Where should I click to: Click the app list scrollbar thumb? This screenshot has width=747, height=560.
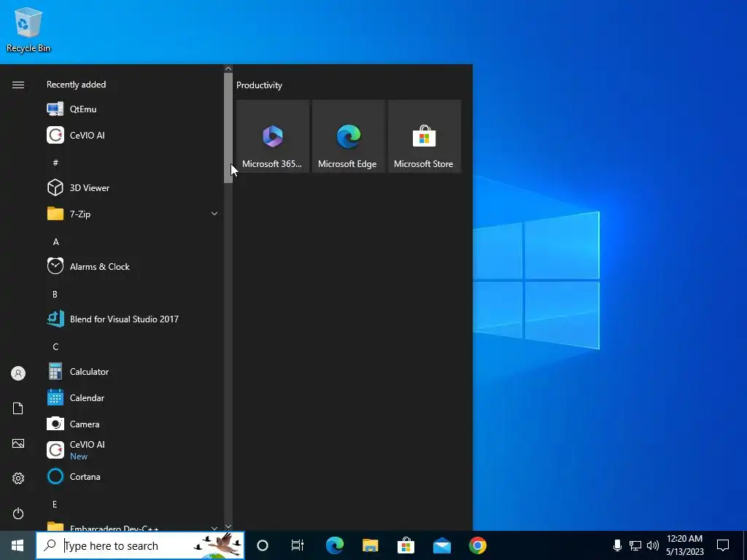[x=228, y=128]
